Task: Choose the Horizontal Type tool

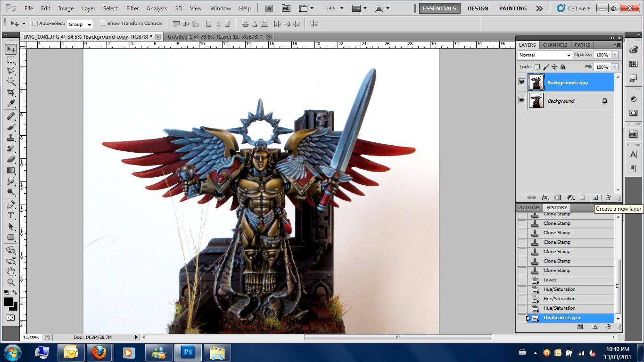Action: coord(11,215)
